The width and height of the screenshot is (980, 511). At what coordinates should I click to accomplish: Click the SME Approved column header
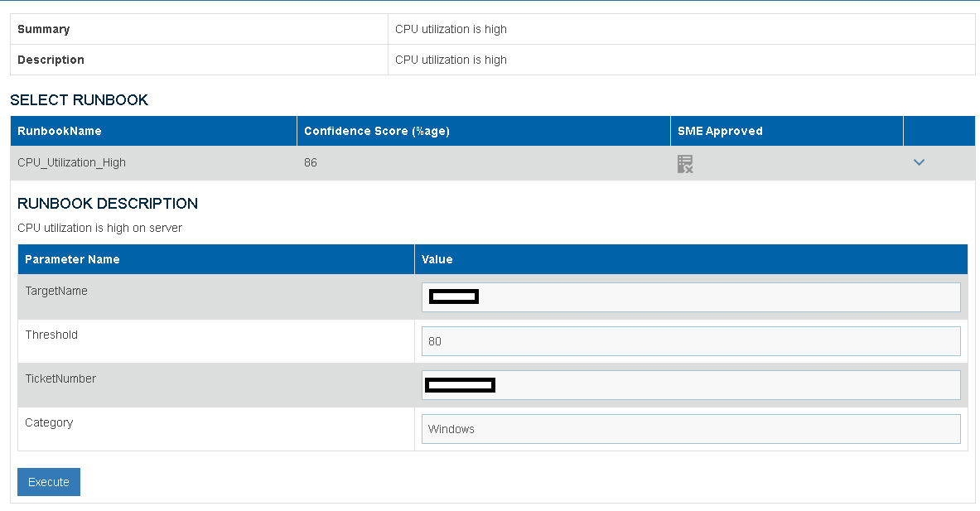click(x=720, y=131)
